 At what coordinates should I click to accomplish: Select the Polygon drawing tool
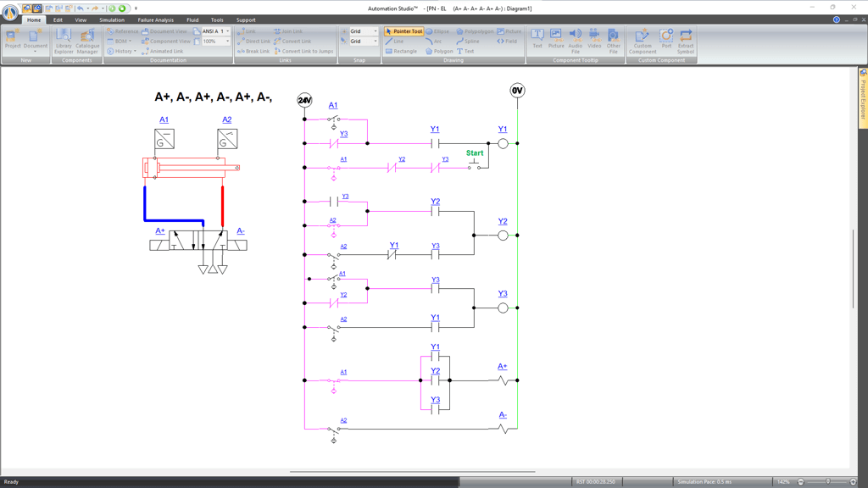(439, 51)
